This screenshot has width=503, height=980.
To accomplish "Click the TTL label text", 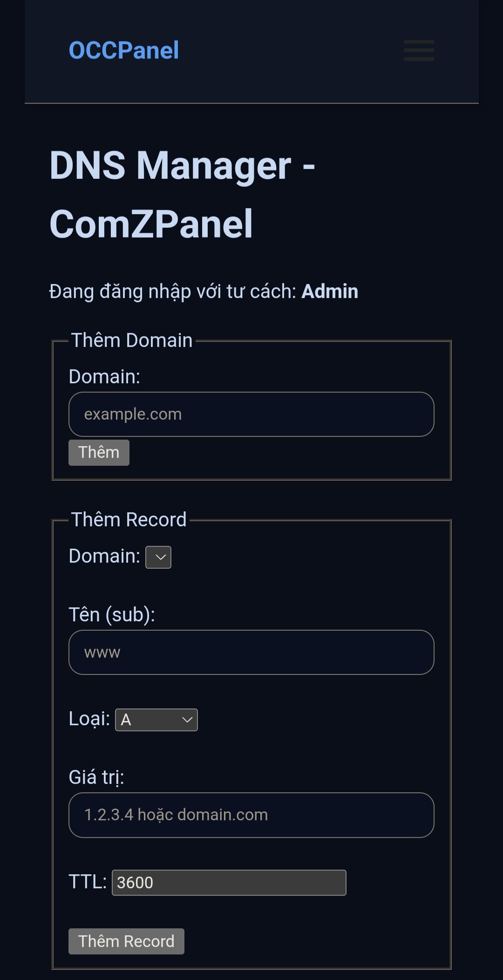I will (x=88, y=882).
